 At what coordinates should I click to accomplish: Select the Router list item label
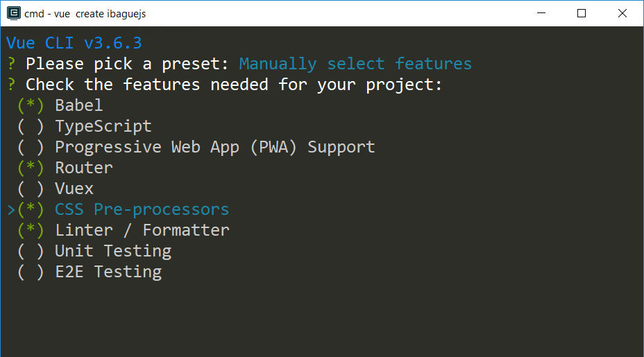(x=84, y=168)
